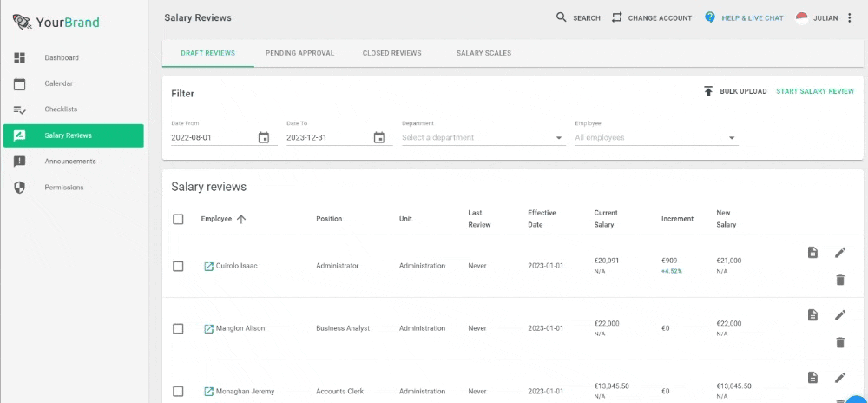Click the Current Salary column header
This screenshot has width=868, height=403.
(606, 219)
